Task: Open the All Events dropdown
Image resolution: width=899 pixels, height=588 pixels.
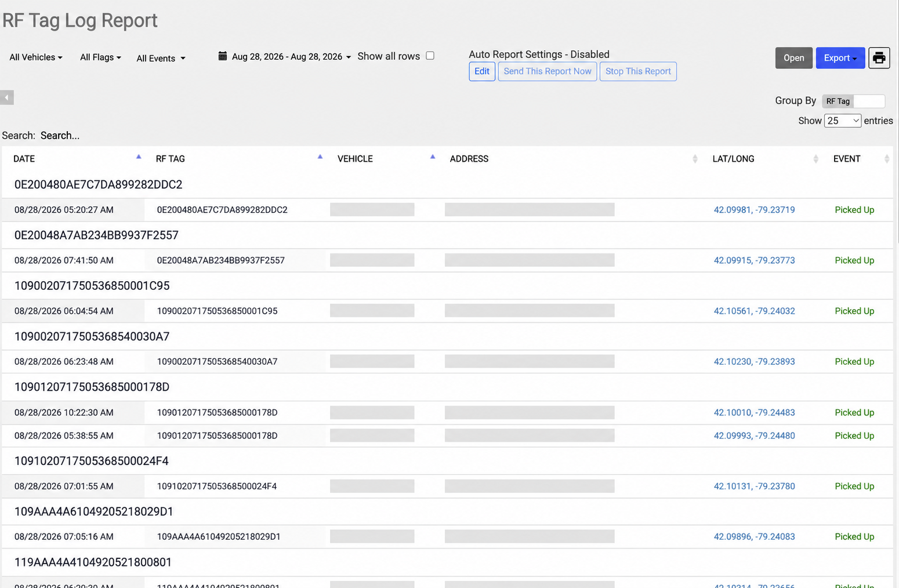Action: pos(161,58)
